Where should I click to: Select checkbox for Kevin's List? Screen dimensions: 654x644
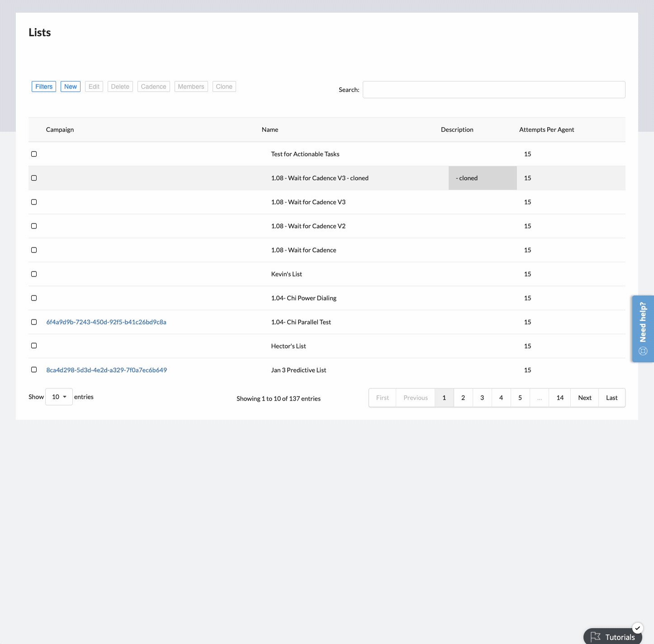pyautogui.click(x=34, y=274)
